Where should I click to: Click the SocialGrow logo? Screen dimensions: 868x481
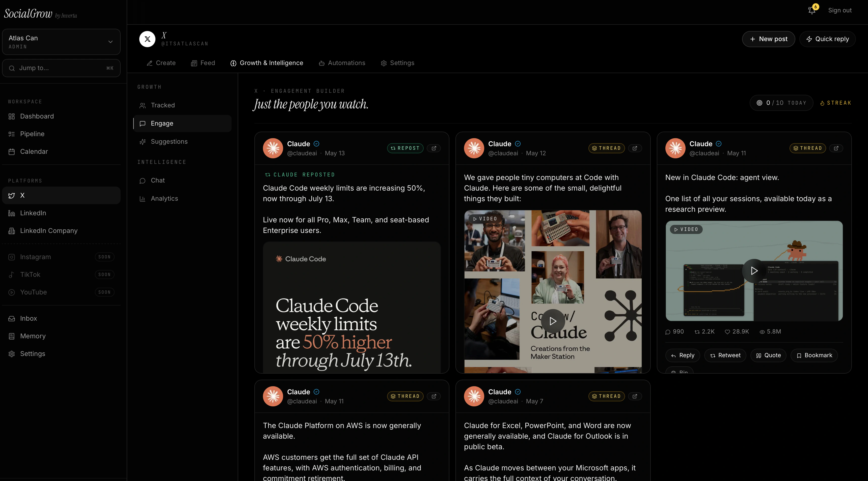[x=40, y=14]
